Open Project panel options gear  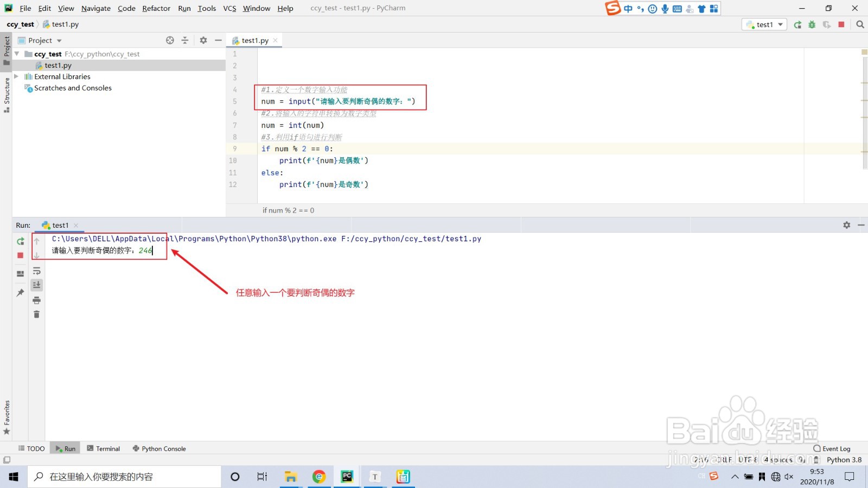(x=203, y=40)
